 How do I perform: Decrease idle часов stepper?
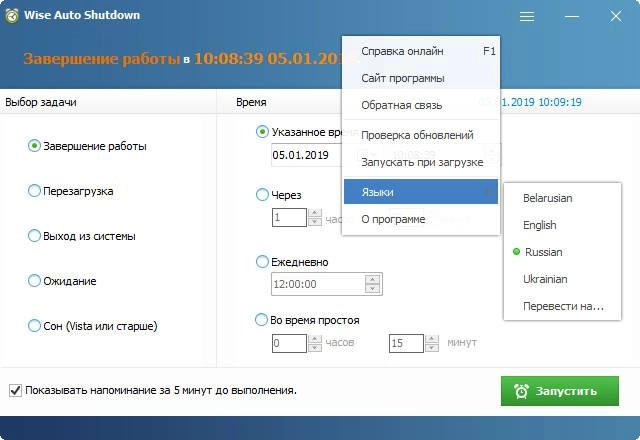pos(315,348)
